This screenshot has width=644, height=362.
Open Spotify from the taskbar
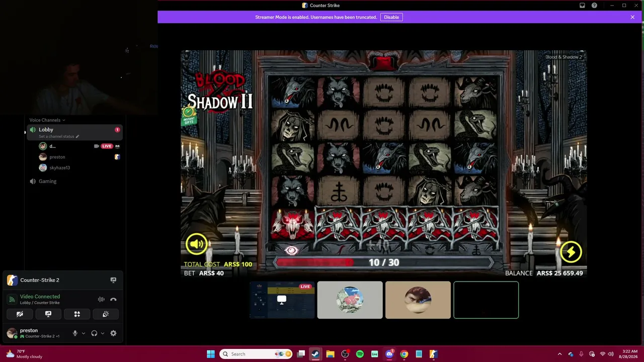(x=360, y=354)
